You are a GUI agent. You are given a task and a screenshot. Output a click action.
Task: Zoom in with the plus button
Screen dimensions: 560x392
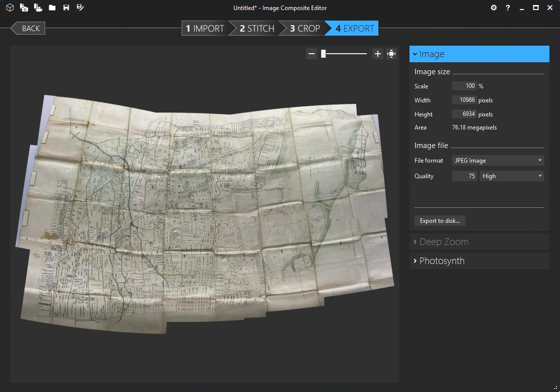pos(378,54)
